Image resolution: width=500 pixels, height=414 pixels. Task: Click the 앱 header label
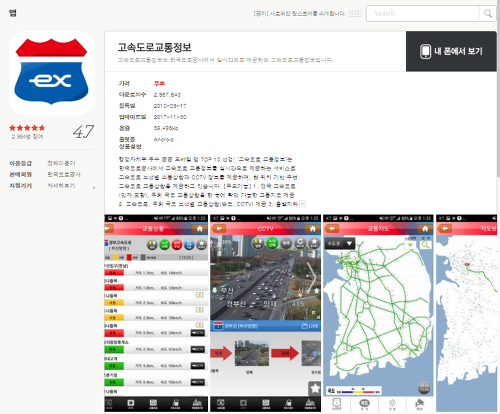pos(13,13)
